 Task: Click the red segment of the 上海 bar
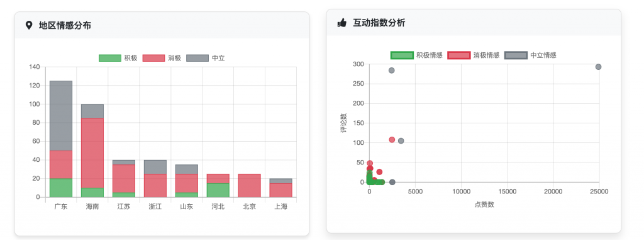[281, 190]
